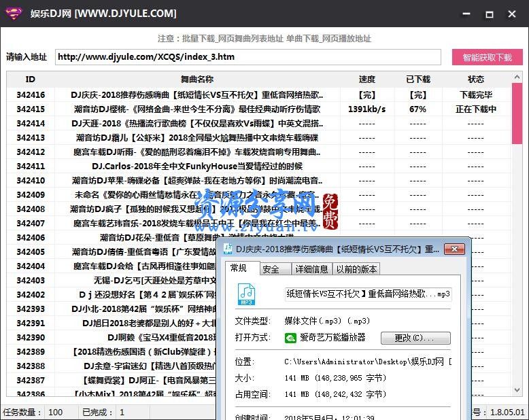Click the list scrollbar up arrow
Viewport: 529px width, 420px height.
(x=517, y=77)
